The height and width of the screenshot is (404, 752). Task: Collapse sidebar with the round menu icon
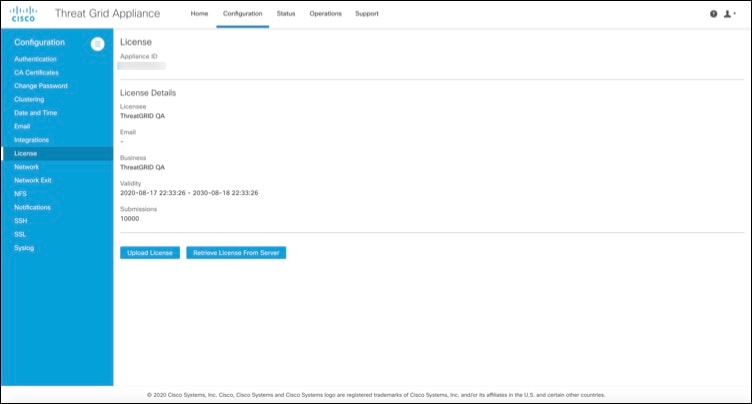tap(97, 44)
